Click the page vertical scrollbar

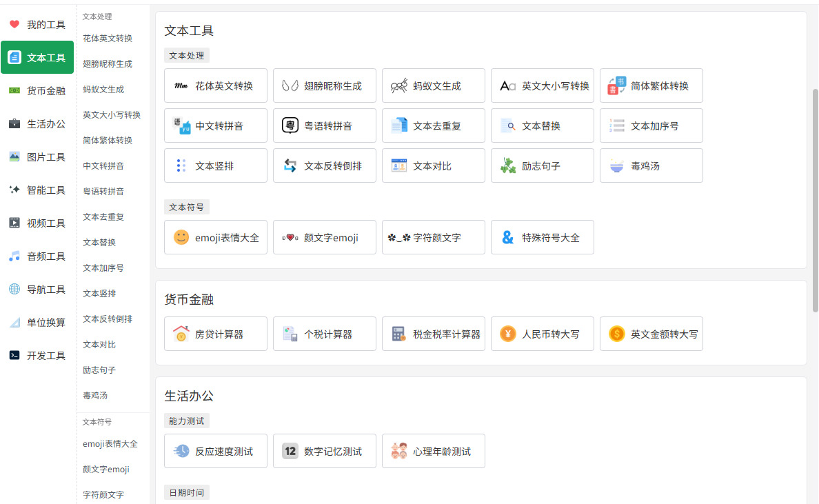(815, 200)
